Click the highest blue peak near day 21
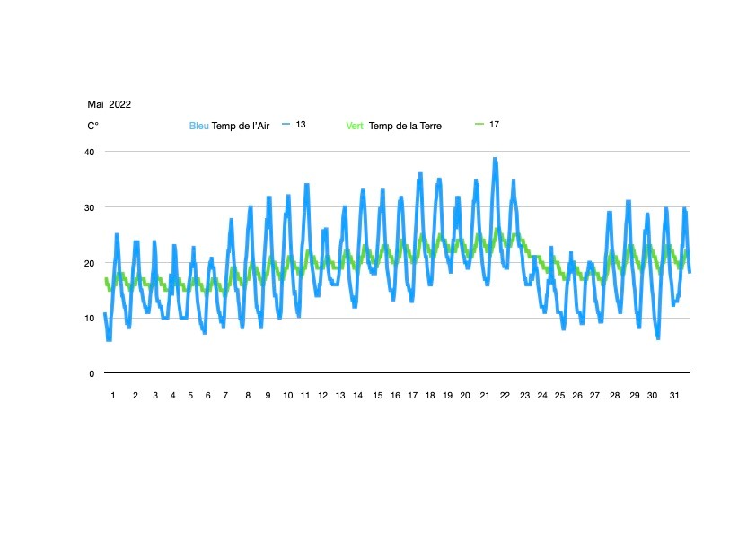This screenshot has width=756, height=534. (495, 160)
